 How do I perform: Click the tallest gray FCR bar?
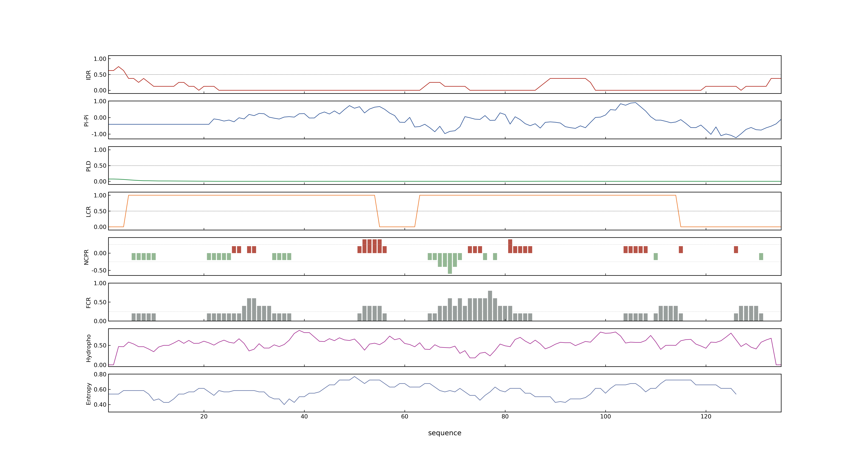[490, 306]
